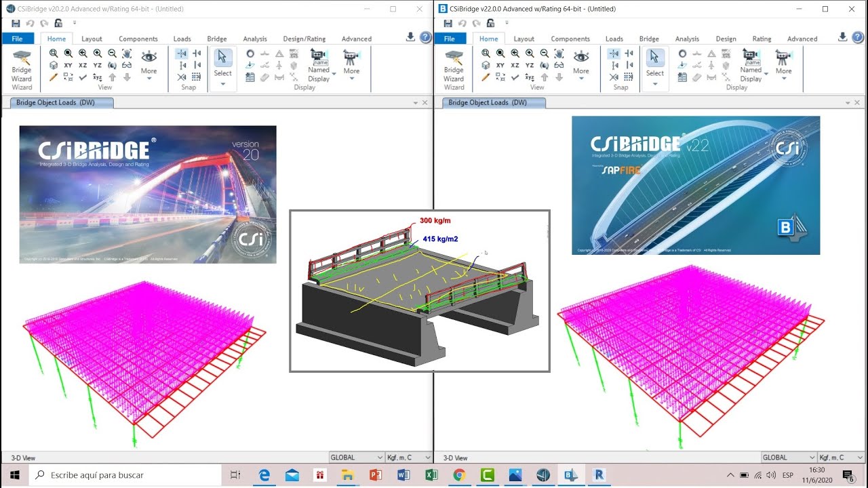Open the help question mark in v20 window
868x488 pixels.
tap(425, 37)
